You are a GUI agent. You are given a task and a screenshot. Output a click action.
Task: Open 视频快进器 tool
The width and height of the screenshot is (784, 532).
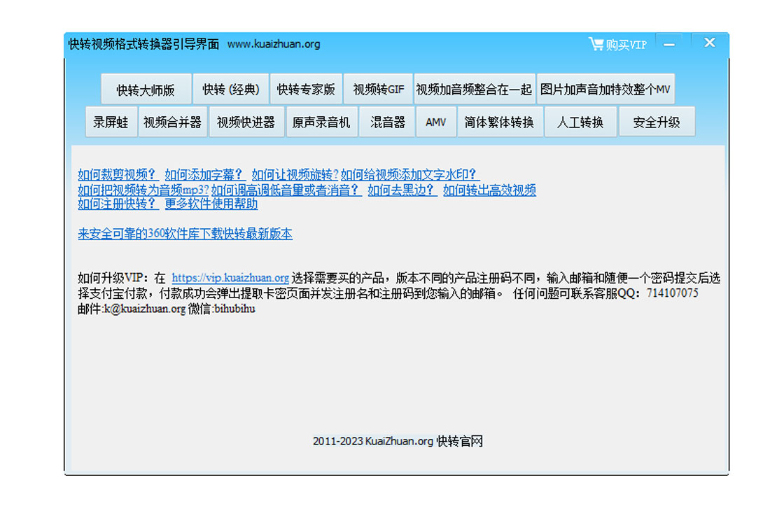[x=246, y=122]
